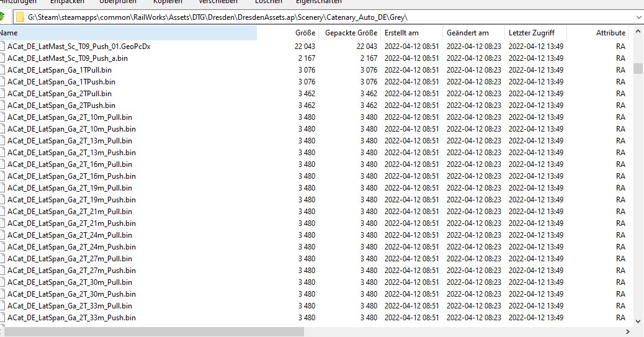
Task: Click RA attribute in 2T_33m_Push.bin row
Action: 620,318
